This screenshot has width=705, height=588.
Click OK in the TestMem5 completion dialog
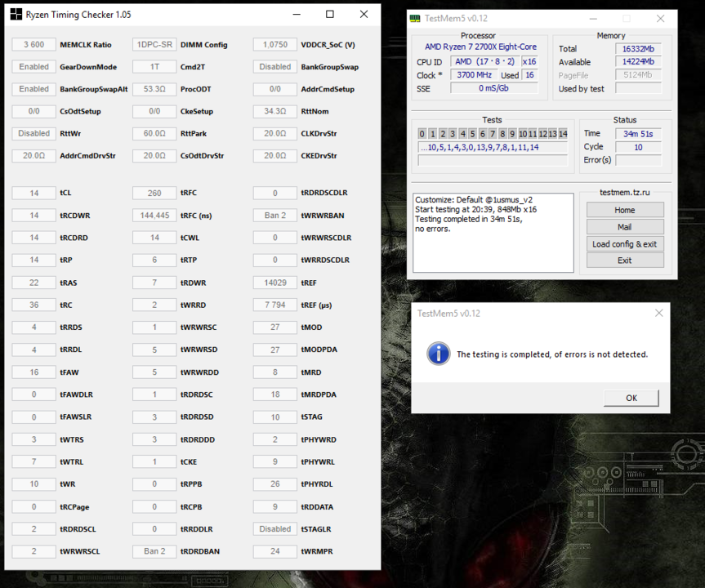[x=631, y=398]
